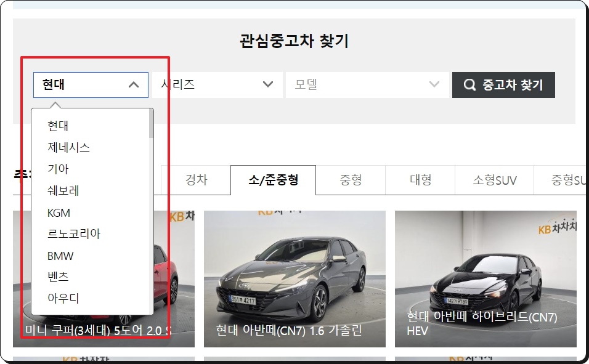
Task: Select BMW from the manufacturer list
Action: [x=60, y=256]
